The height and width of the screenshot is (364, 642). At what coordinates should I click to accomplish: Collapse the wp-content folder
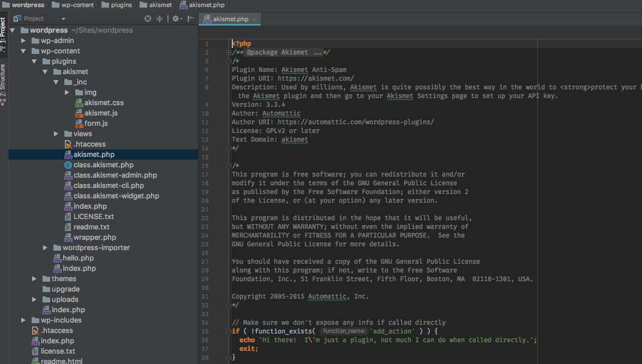23,51
